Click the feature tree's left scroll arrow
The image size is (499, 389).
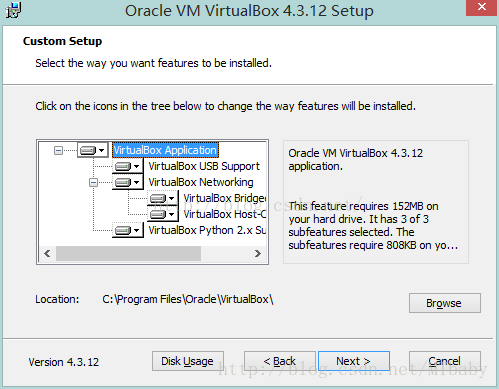47,254
